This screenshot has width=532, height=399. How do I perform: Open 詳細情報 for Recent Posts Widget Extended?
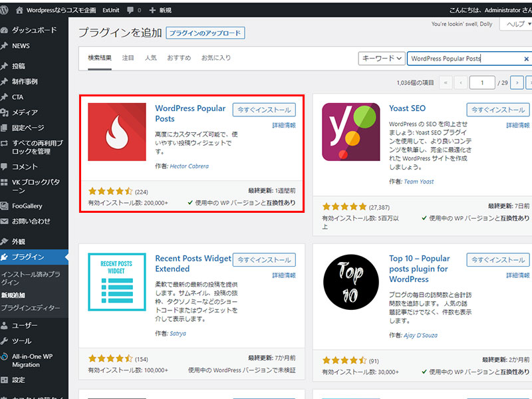(284, 275)
